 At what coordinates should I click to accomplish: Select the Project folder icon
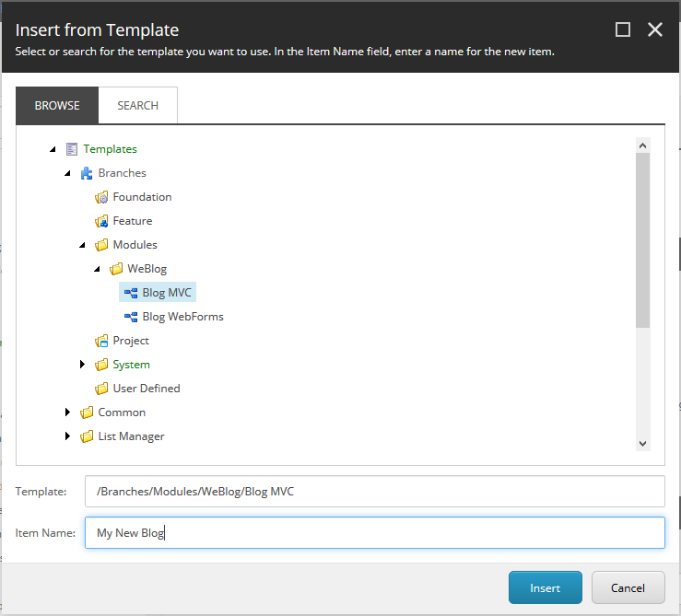[x=101, y=342]
